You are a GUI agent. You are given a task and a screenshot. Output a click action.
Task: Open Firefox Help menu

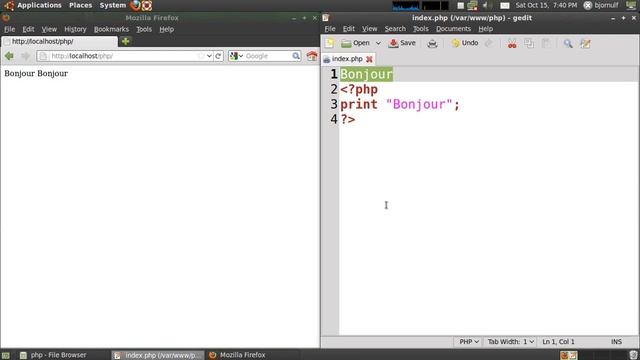[x=167, y=29]
